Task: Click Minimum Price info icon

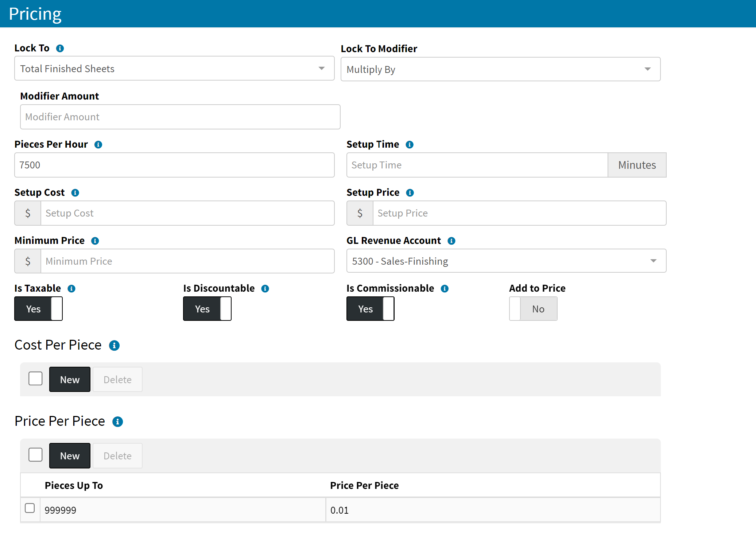Action: (x=95, y=241)
